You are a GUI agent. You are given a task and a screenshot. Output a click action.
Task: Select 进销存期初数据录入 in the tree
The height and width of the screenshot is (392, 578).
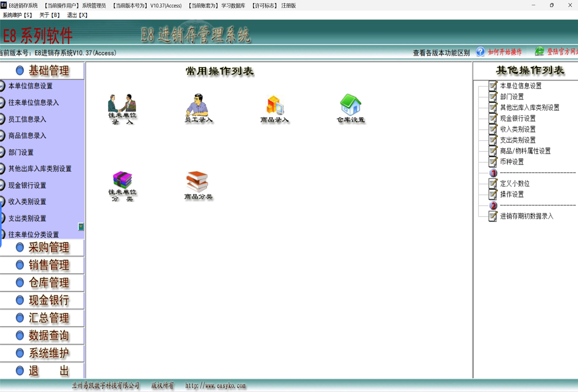point(526,216)
